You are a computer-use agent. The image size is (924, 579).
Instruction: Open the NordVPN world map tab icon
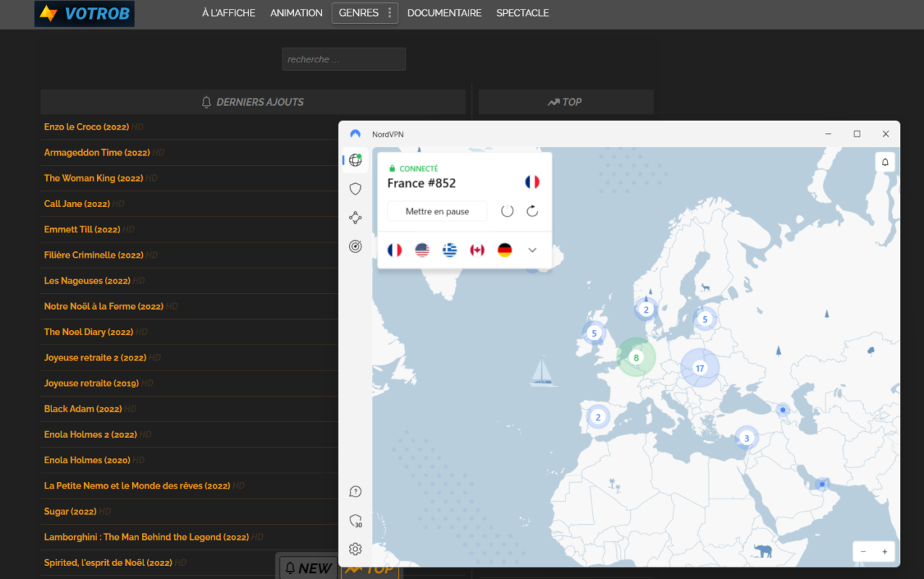click(355, 160)
